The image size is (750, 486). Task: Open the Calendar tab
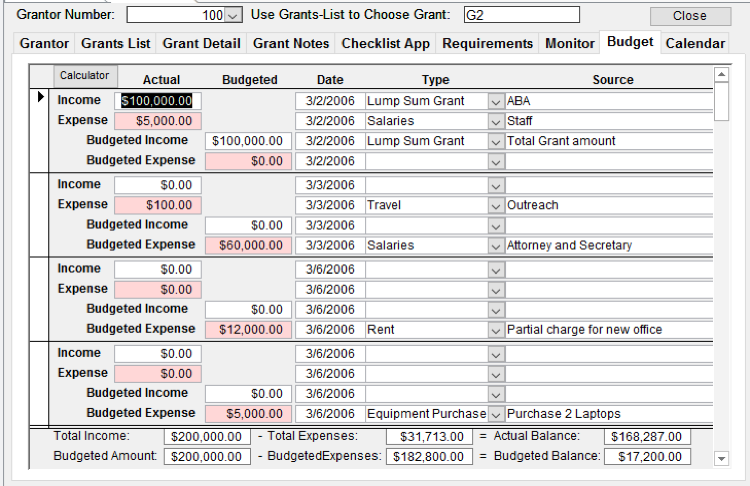pyautogui.click(x=695, y=44)
